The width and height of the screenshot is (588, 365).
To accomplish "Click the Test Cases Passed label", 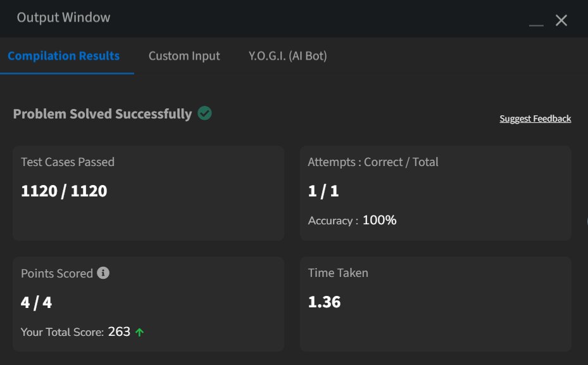I will tap(68, 162).
